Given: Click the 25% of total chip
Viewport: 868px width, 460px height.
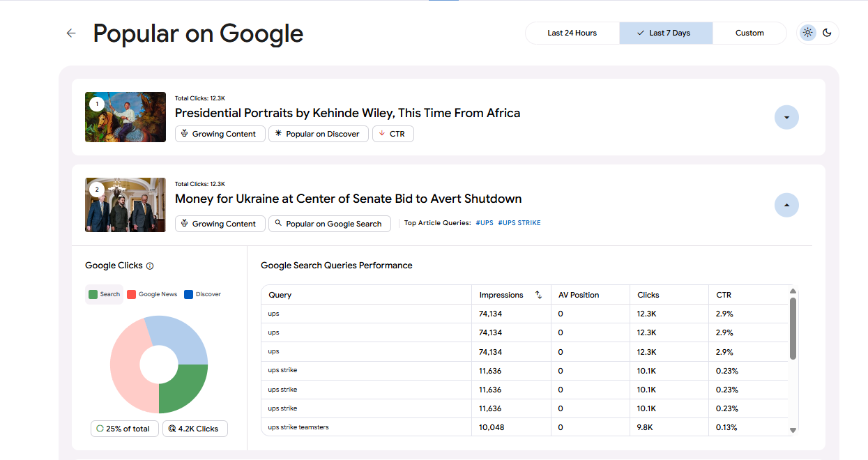Looking at the screenshot, I should [x=125, y=429].
